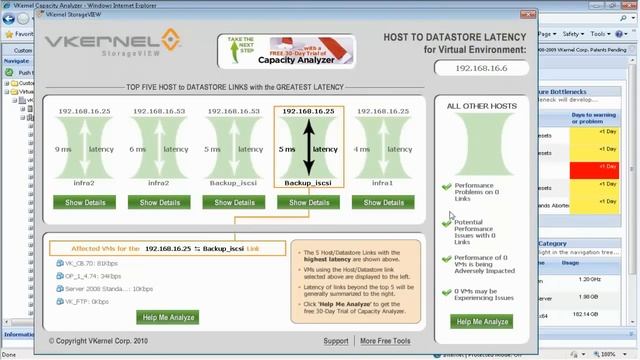Select the 192.168.16.53 Backup_iscsi latency graphic
The height and width of the screenshot is (360, 640).
(234, 148)
